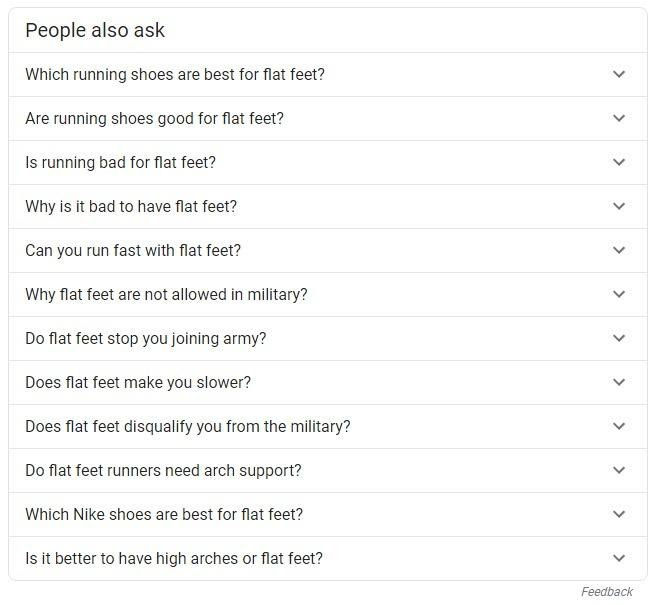
Task: Open chevron beside 'Is running bad for flat feet?'
Action: click(619, 162)
